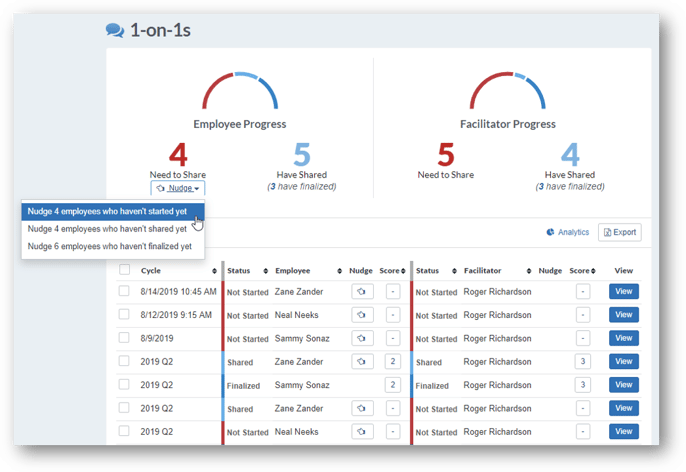Viewport: 686px width, 472px height.
Task: Check the 2019 Q2 Finalized Sammy Sonaz checkbox
Action: pyautogui.click(x=124, y=384)
